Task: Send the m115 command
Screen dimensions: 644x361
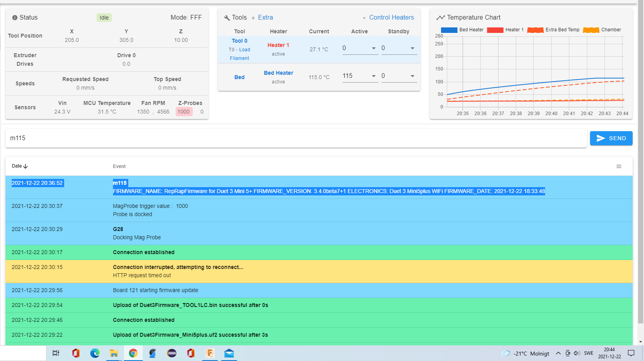Action: point(611,138)
